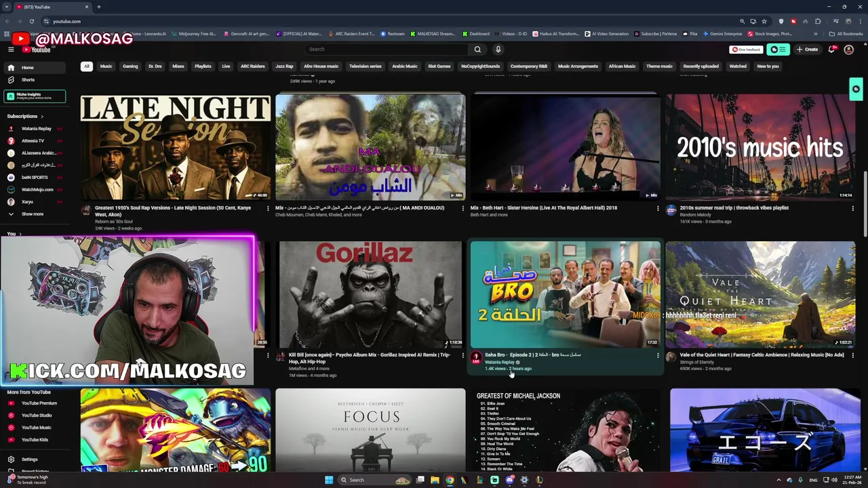Open options for the Greatest 1950's Soul Rap video
Image resolution: width=868 pixels, height=488 pixels.
[x=268, y=209]
